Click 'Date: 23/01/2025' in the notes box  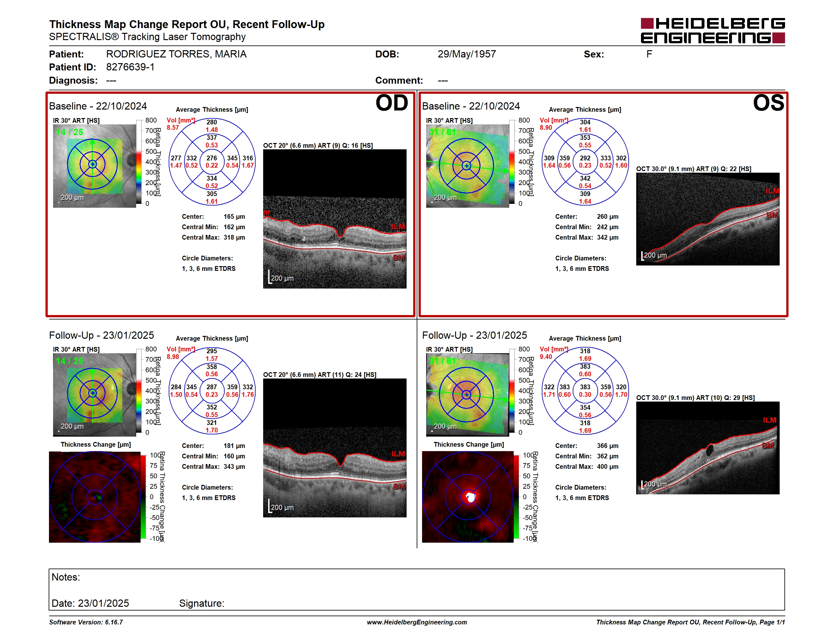click(x=90, y=603)
